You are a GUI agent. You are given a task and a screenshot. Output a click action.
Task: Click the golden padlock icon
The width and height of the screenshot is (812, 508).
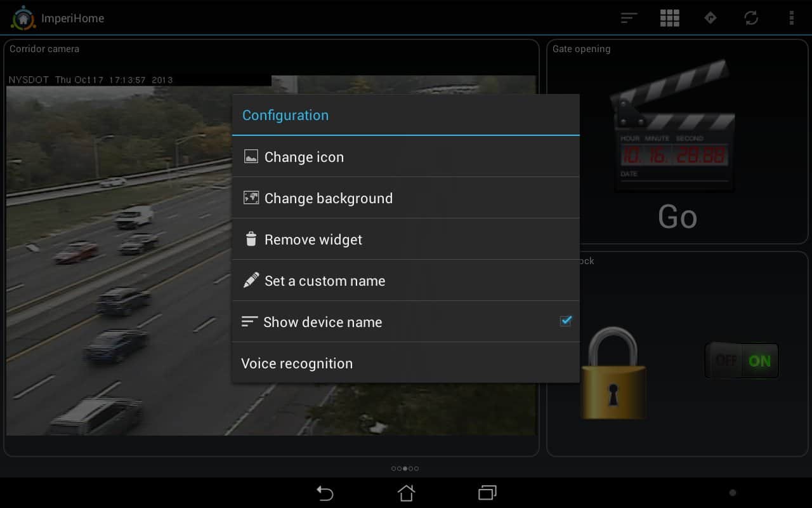(613, 375)
